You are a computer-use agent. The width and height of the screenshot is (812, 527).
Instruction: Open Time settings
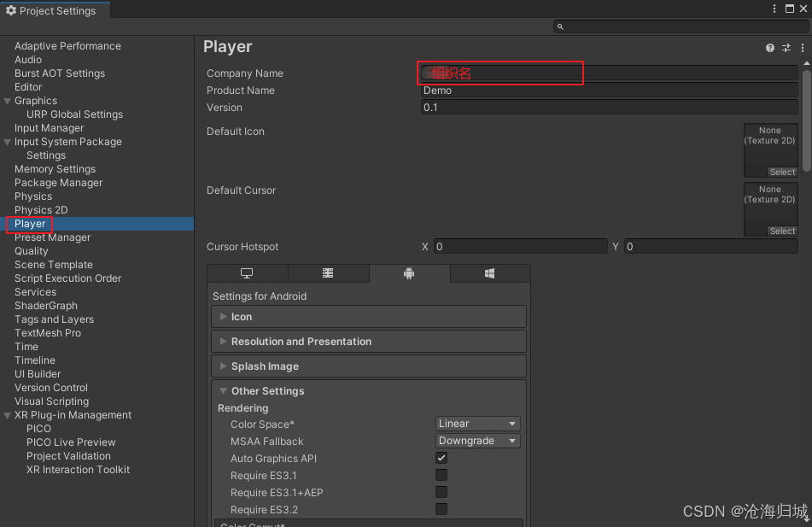[x=26, y=347]
